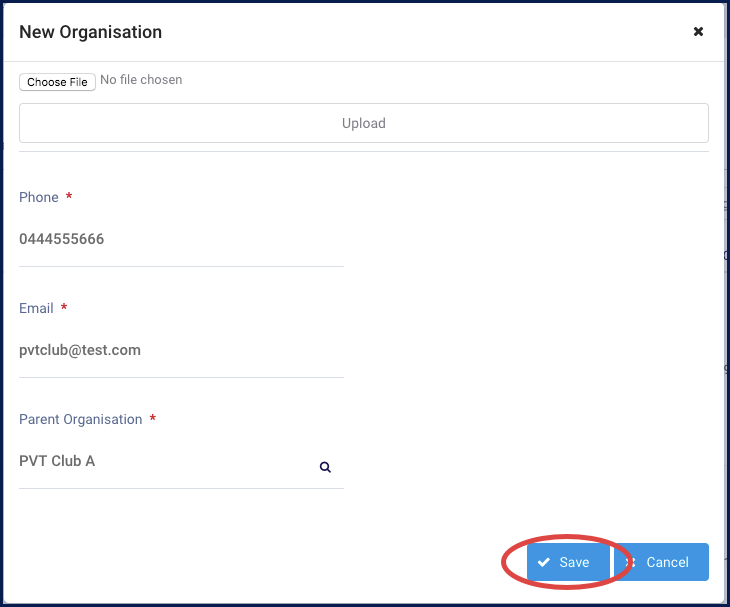Click the red asterisk beside Parent Organisation

152,418
